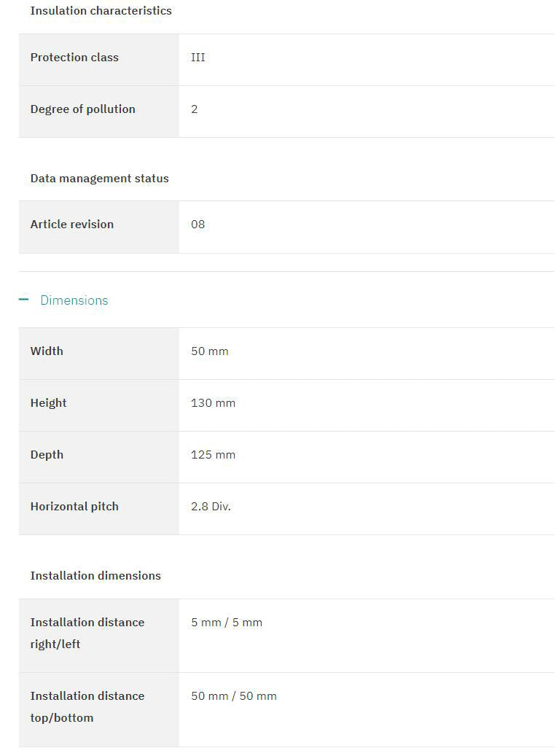Select the 130 mm Height value
This screenshot has width=556, height=756.
(213, 403)
